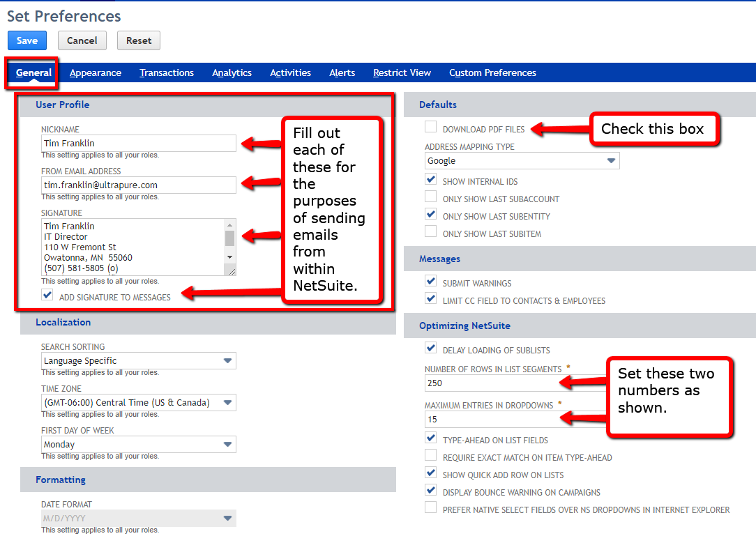Toggle Add Signature to Messages checkbox

(x=47, y=295)
